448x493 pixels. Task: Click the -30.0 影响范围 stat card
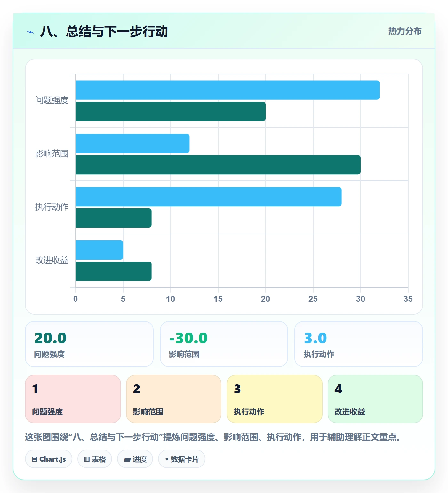pyautogui.click(x=224, y=344)
